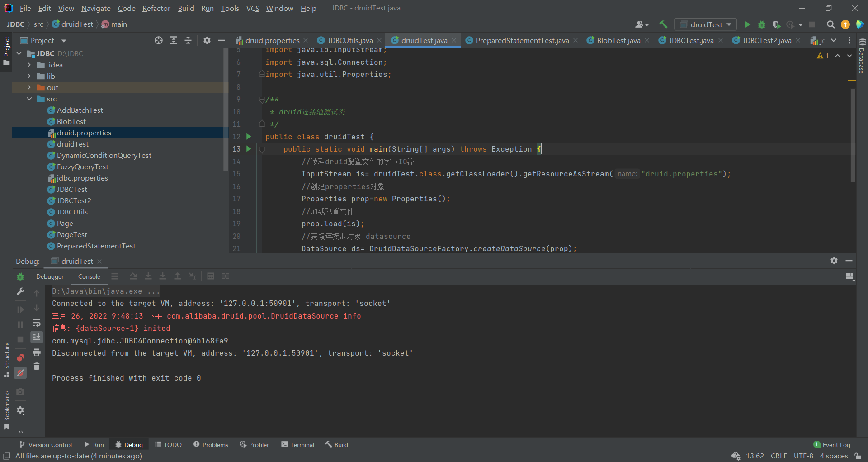
Task: Open the warning indicator with 1 problem
Action: point(823,56)
